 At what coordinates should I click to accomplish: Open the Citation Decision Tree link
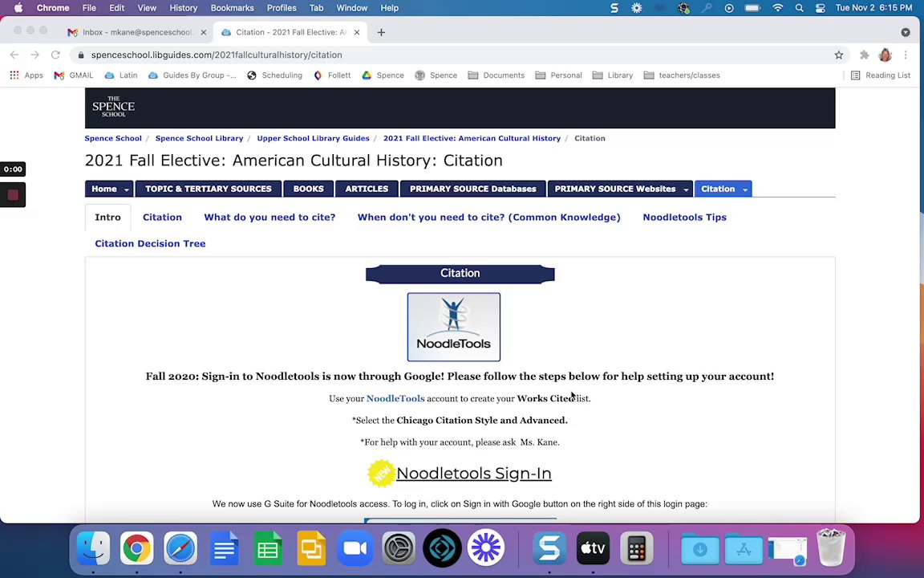150,243
